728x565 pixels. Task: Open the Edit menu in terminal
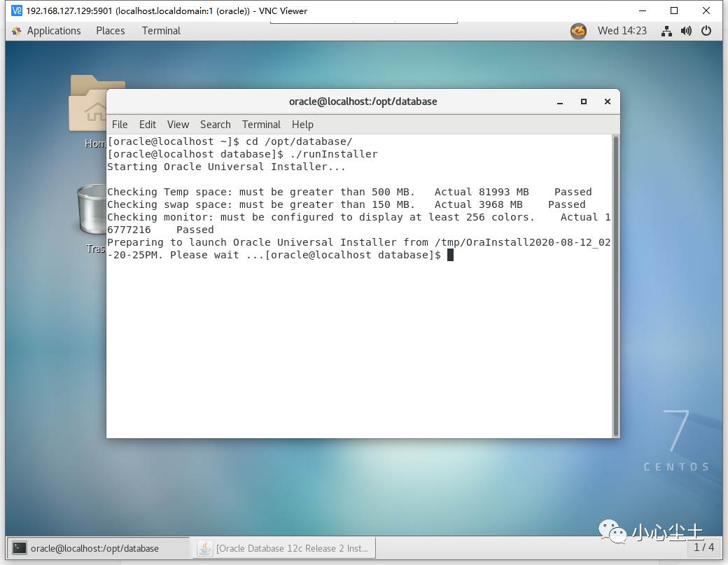pos(148,125)
